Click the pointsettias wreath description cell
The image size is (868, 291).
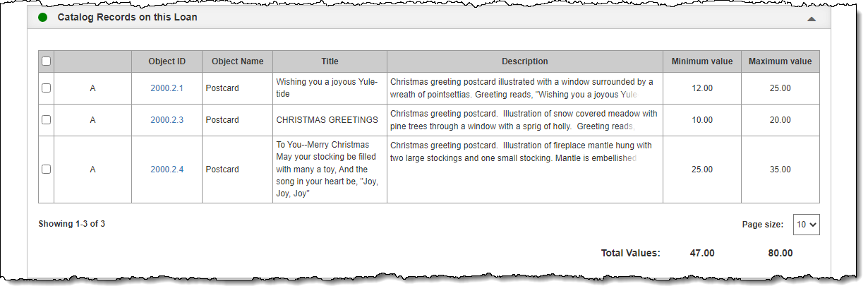525,88
